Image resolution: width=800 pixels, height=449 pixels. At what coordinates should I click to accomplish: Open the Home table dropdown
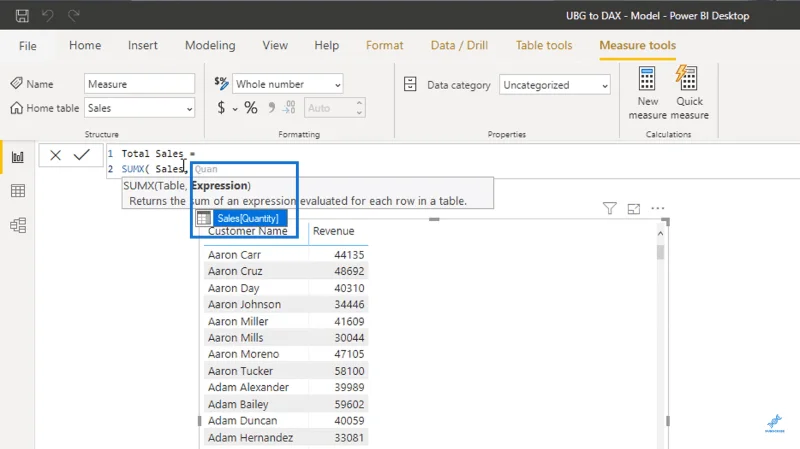139,108
